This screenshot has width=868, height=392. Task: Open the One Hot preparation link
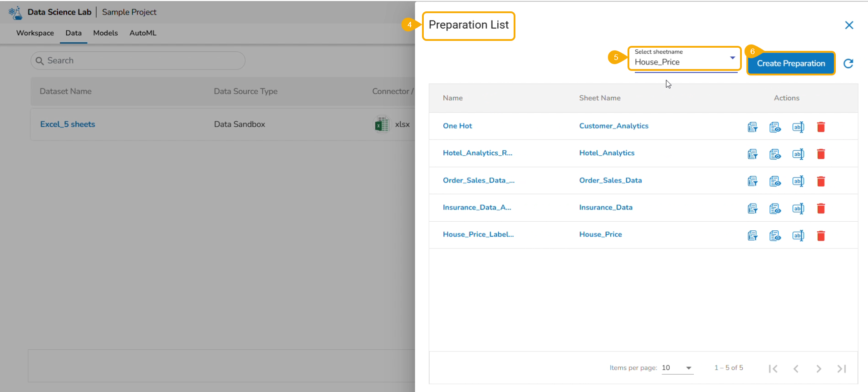tap(457, 126)
